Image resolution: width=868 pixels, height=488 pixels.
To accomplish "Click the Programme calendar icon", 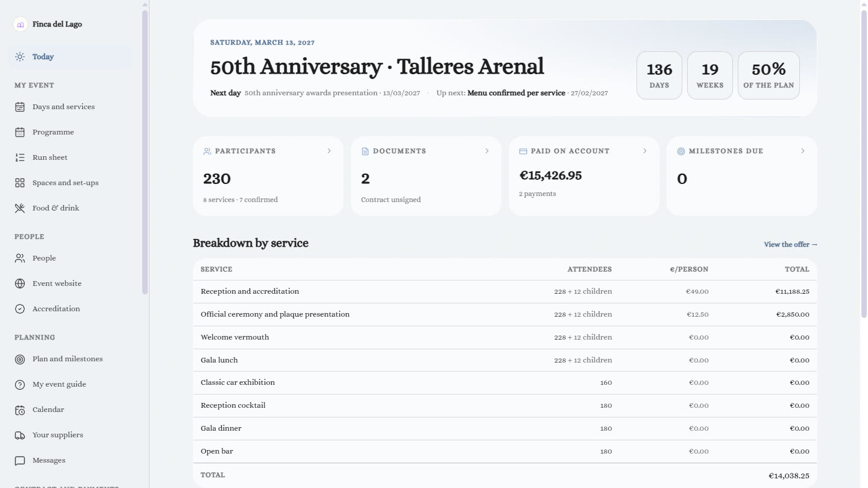I will (20, 132).
